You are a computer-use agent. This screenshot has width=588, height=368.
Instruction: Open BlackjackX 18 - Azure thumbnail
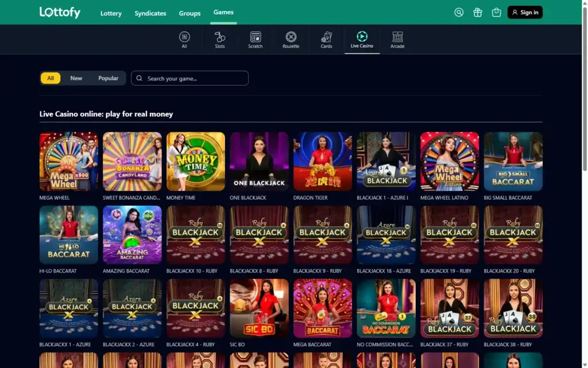[386, 235]
